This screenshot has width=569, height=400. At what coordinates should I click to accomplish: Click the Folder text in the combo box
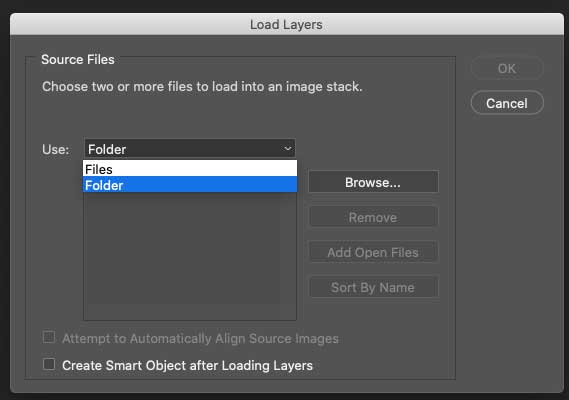(107, 149)
